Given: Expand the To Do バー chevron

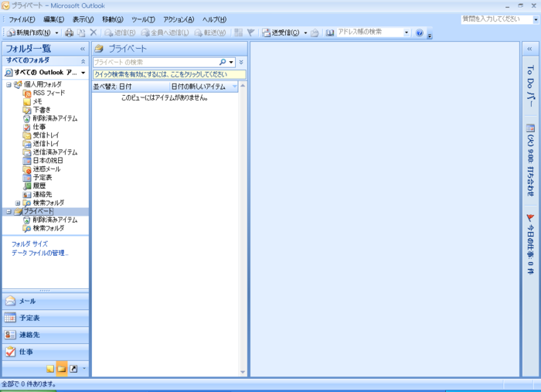Looking at the screenshot, I should (529, 49).
